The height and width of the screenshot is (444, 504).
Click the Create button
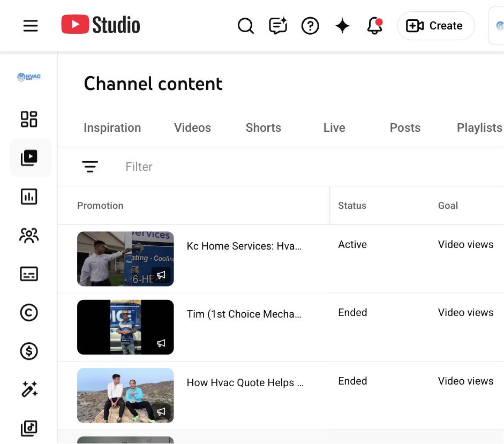point(435,25)
